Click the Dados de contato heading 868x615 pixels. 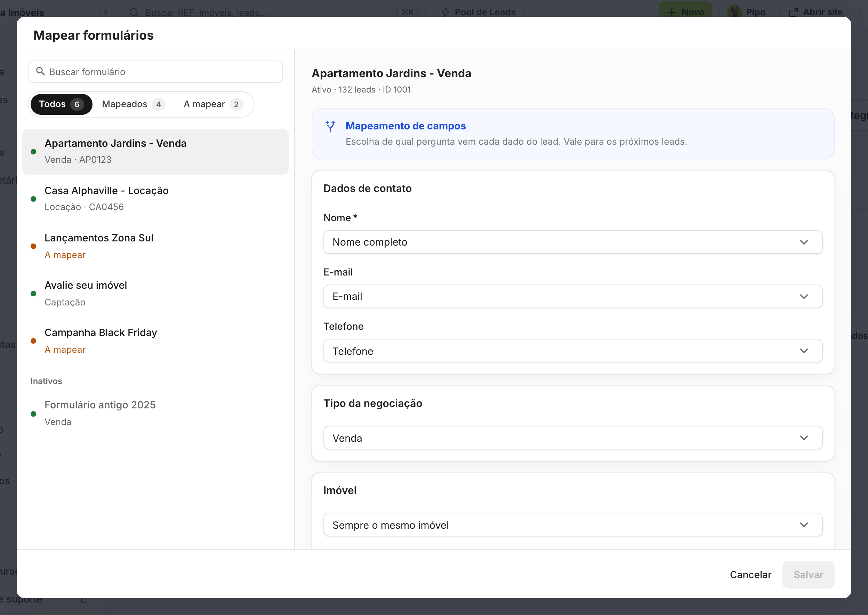coord(367,188)
